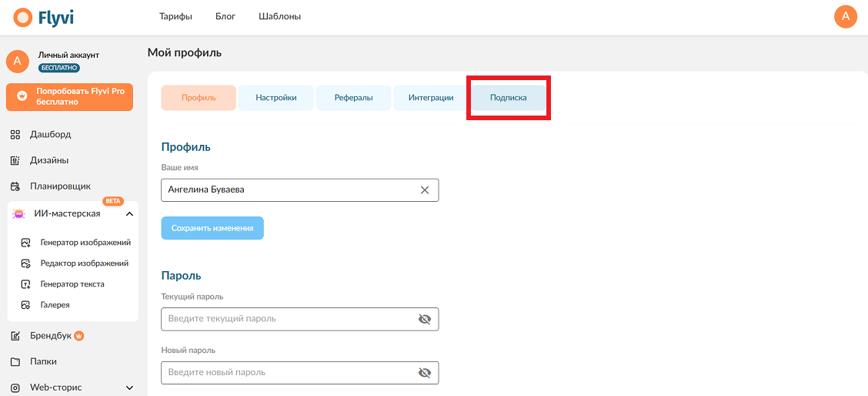The height and width of the screenshot is (396, 868).
Task: Click the text generator icon
Action: point(25,284)
